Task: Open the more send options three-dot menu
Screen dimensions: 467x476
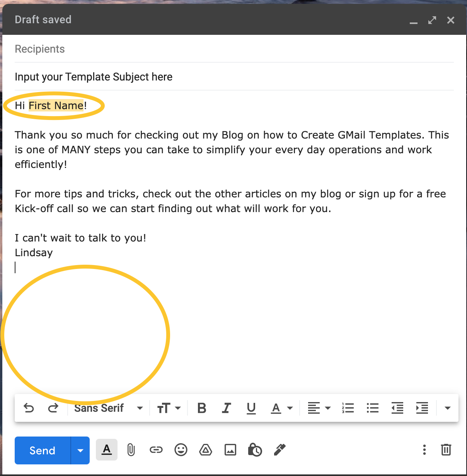Action: tap(424, 450)
